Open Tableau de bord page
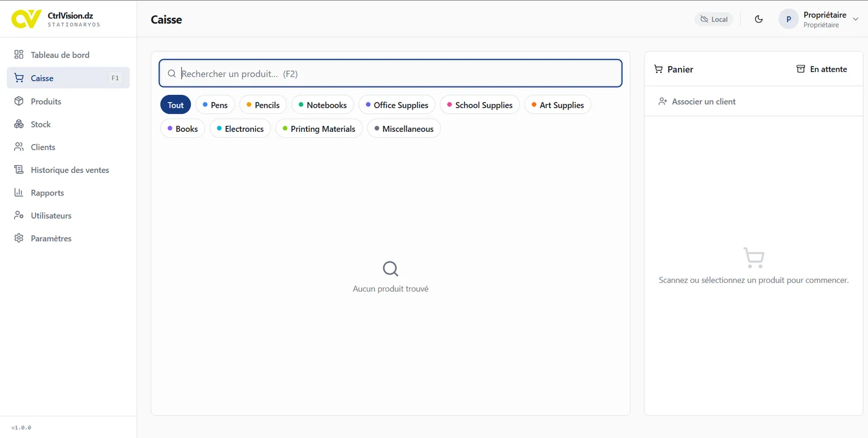 click(68, 55)
